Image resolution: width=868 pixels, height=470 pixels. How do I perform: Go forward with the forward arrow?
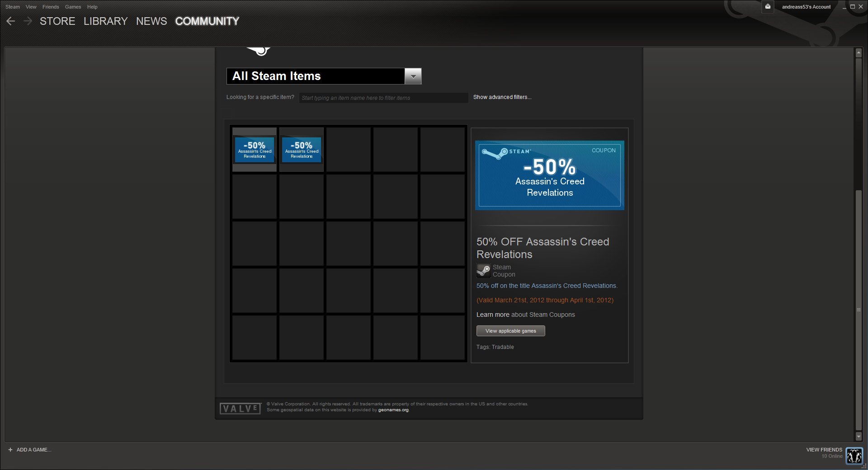tap(28, 21)
